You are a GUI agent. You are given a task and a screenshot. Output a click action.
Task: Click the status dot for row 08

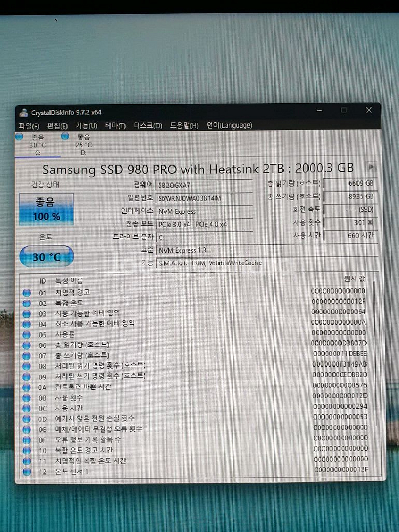(27, 367)
